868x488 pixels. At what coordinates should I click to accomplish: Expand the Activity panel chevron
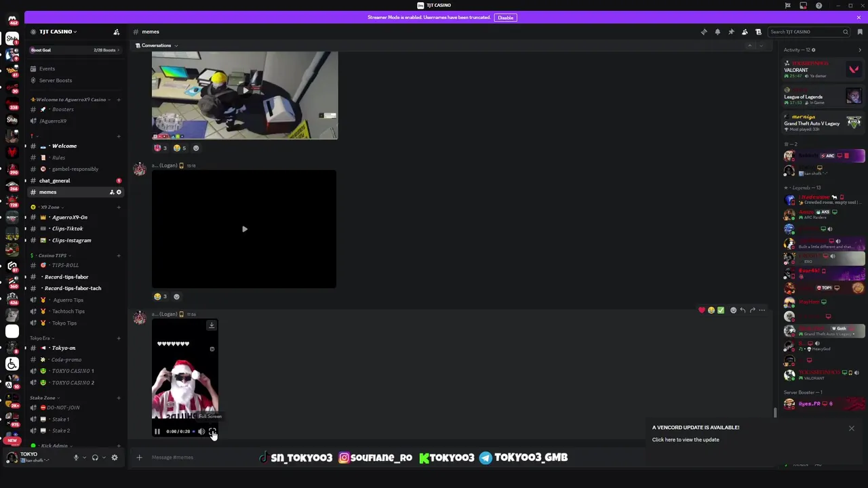click(860, 50)
